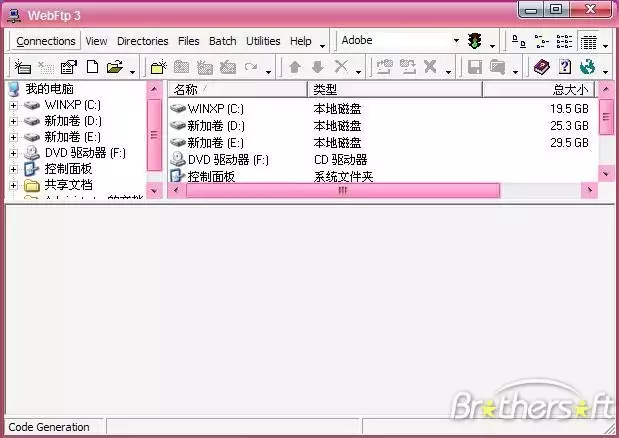This screenshot has width=619, height=438.
Task: Open menu bar overflow arrow after Help
Action: click(x=323, y=46)
